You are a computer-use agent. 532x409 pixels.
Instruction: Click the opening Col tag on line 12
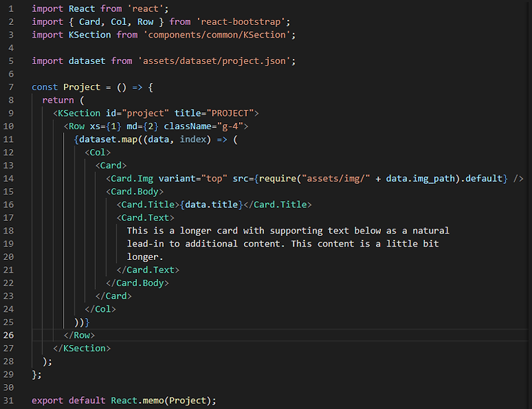pyautogui.click(x=98, y=153)
